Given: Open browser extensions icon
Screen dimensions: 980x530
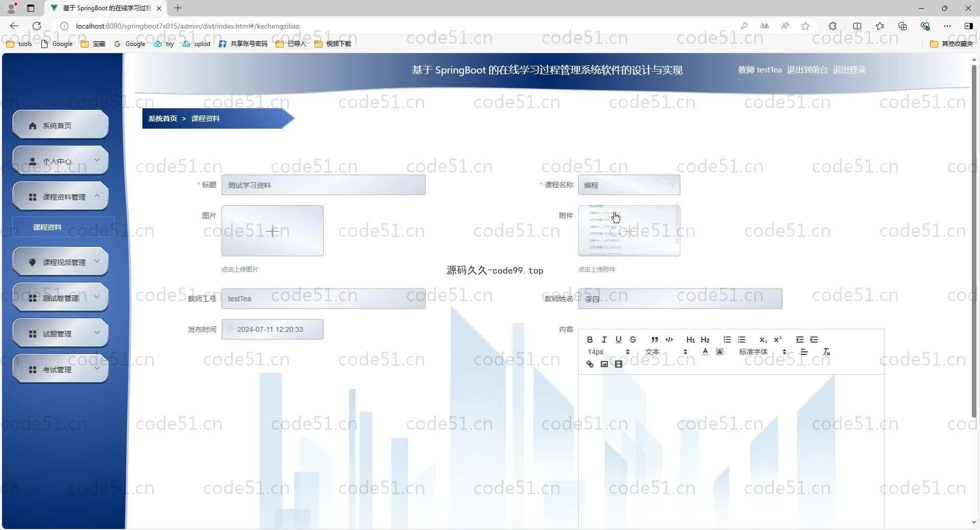Looking at the screenshot, I should coord(832,26).
